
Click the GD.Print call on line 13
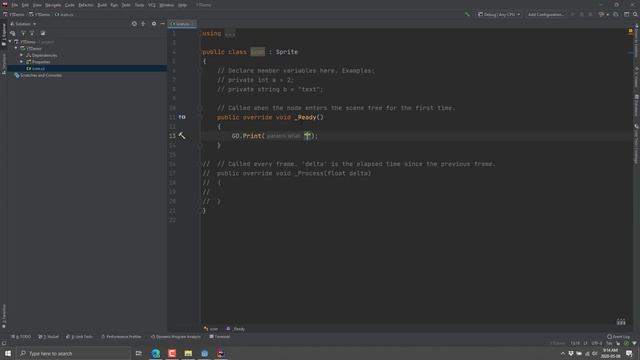248,136
